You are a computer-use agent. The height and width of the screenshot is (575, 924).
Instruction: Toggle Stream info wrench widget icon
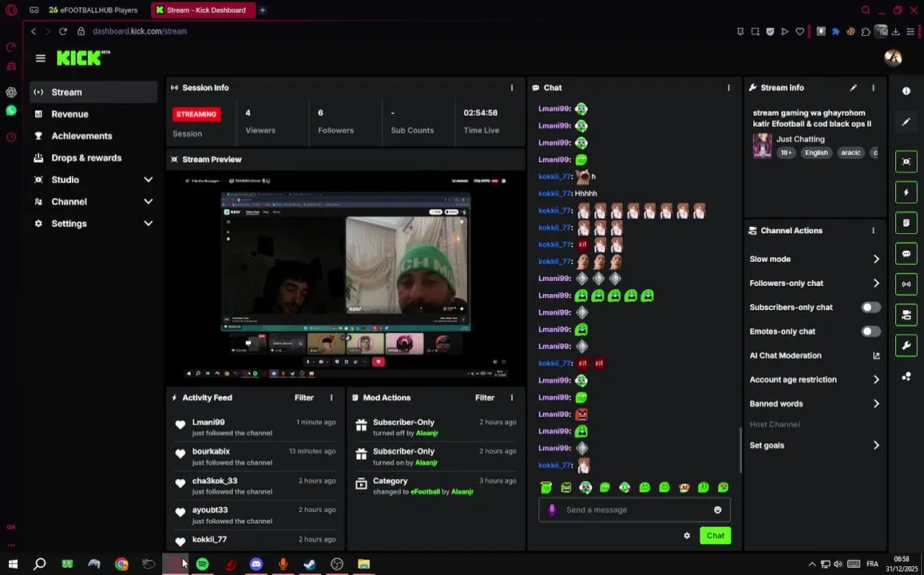tap(906, 345)
